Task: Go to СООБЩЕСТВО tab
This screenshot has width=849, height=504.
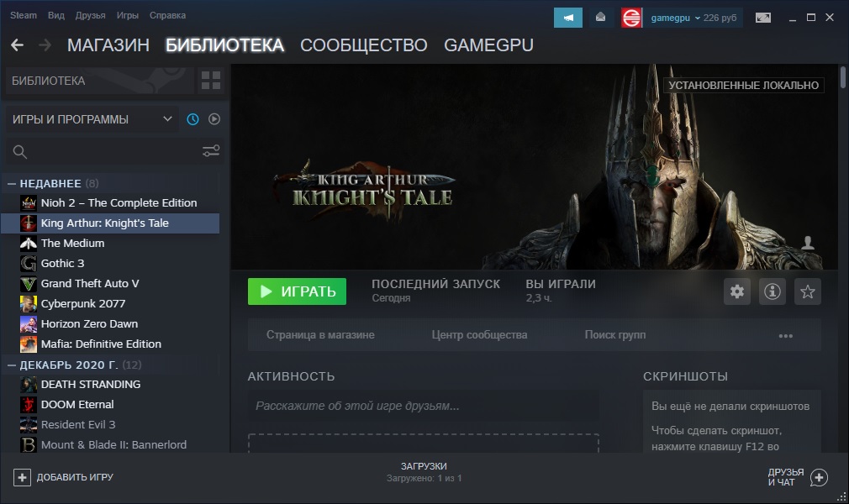Action: pos(364,45)
